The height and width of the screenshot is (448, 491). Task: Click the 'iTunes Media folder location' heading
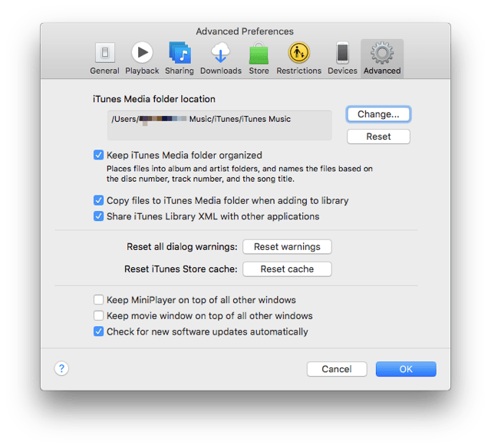[154, 99]
